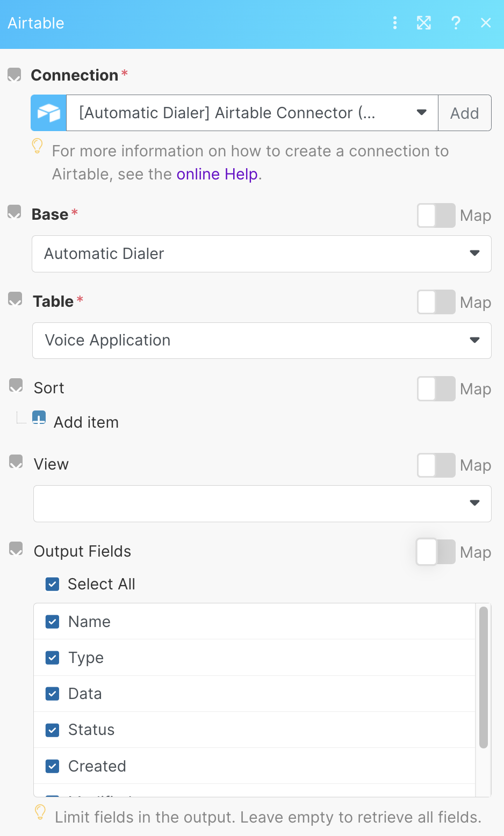Screen dimensions: 504x836
Task: Open the empty View dropdown
Action: (262, 503)
